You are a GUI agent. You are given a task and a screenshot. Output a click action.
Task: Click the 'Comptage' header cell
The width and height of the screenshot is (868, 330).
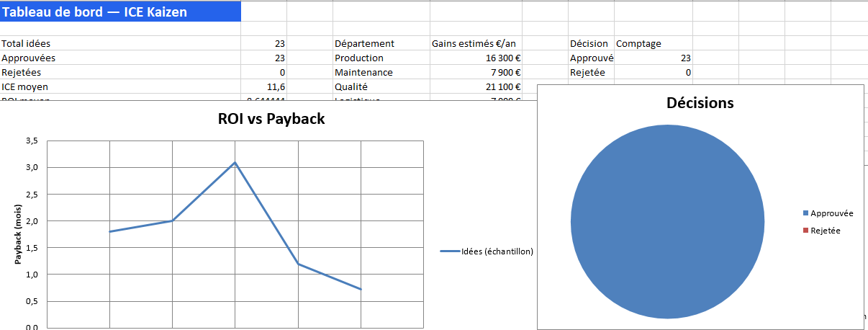pyautogui.click(x=638, y=43)
